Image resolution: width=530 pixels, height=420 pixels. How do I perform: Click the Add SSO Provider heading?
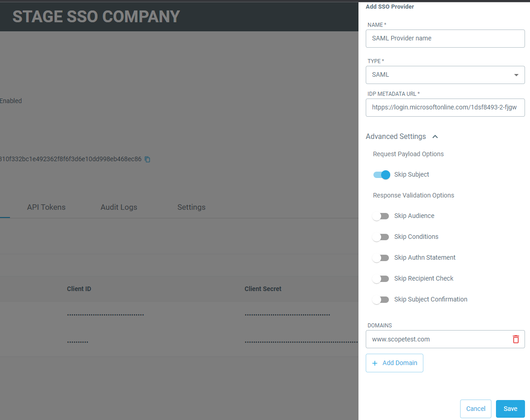390,6
